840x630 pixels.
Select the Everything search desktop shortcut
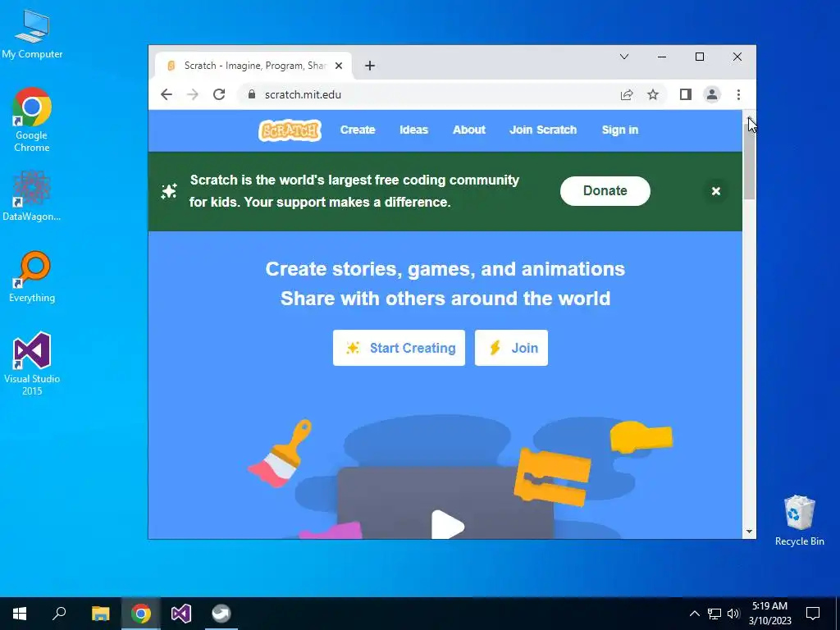32,277
